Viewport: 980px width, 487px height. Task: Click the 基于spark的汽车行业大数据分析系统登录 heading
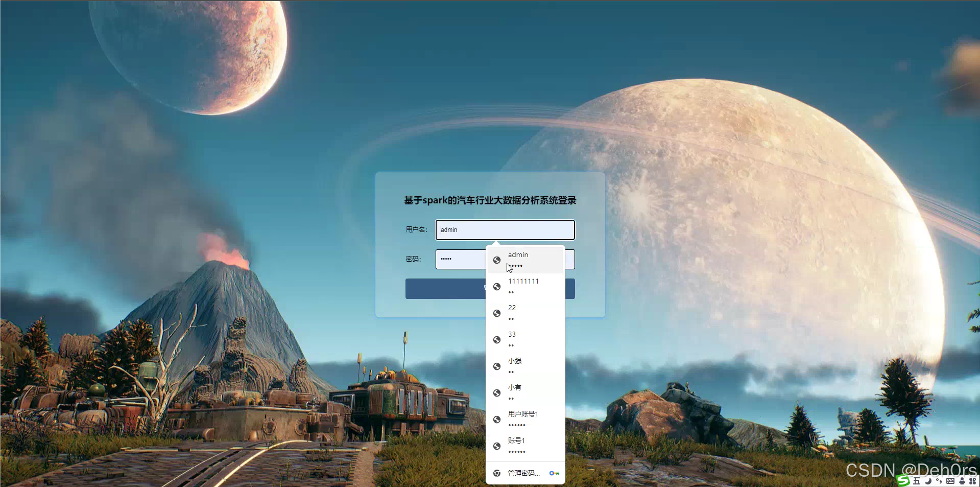[490, 200]
